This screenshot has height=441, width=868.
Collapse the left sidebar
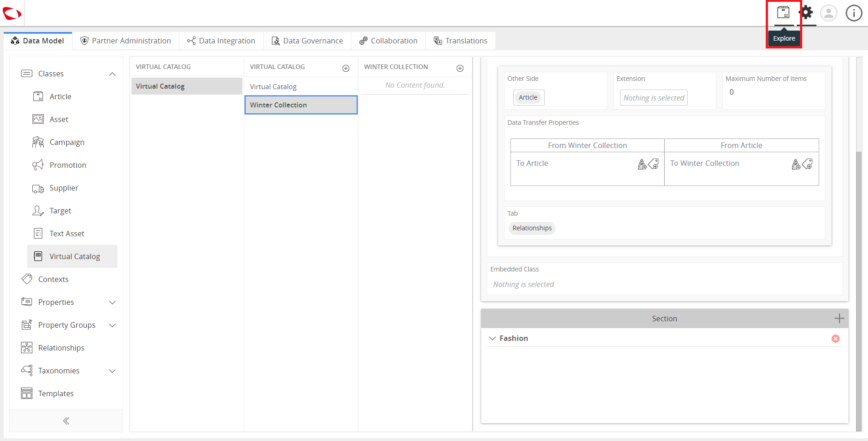tap(66, 421)
